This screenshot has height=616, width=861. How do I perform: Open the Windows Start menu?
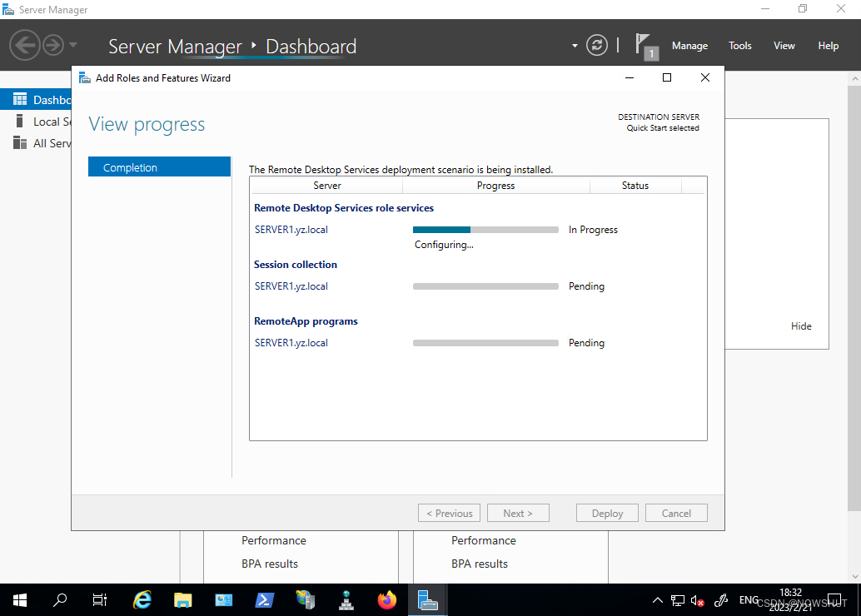point(20,600)
